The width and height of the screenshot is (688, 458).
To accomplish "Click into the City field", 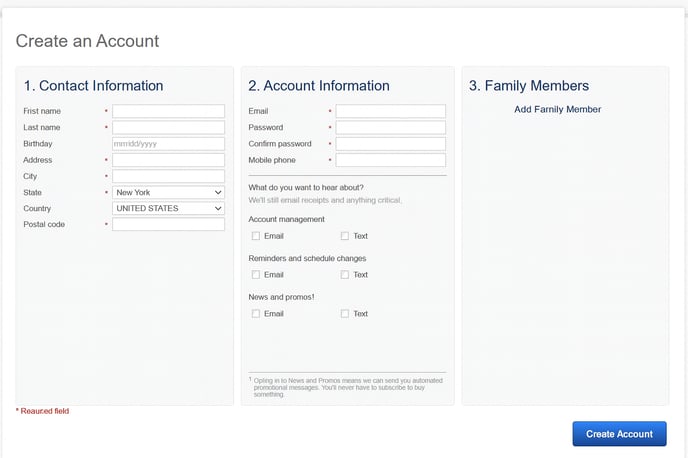I will pyautogui.click(x=168, y=176).
